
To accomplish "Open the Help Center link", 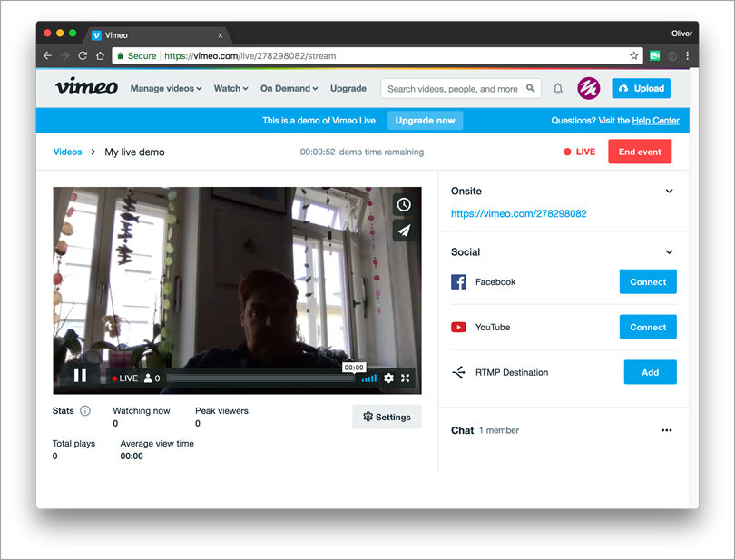I will tap(655, 121).
